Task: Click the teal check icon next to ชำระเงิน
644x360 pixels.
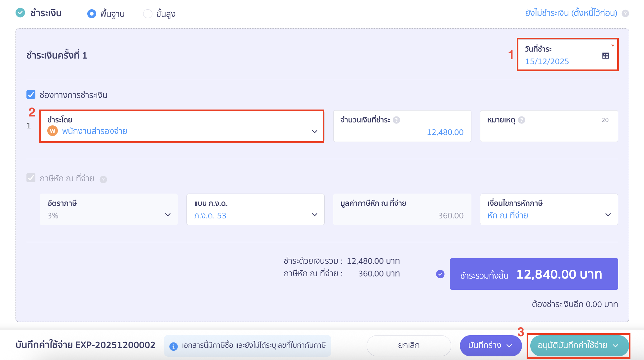Action: coord(20,13)
